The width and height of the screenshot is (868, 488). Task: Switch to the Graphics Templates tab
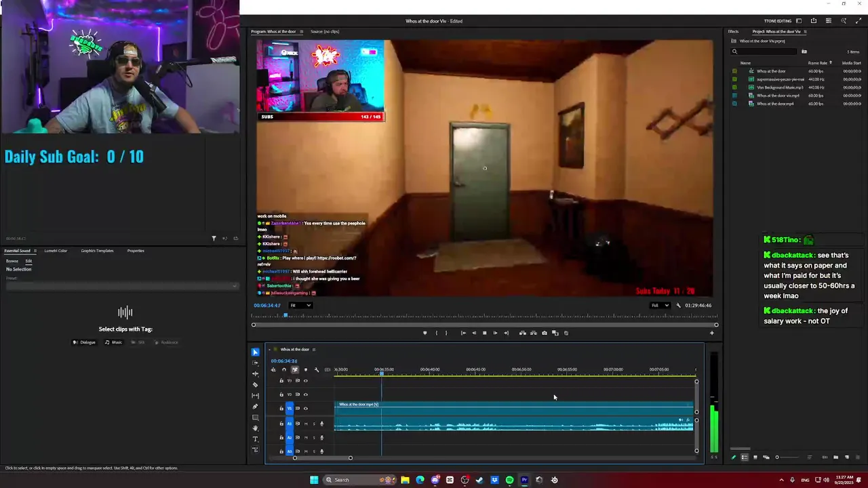pyautogui.click(x=97, y=251)
